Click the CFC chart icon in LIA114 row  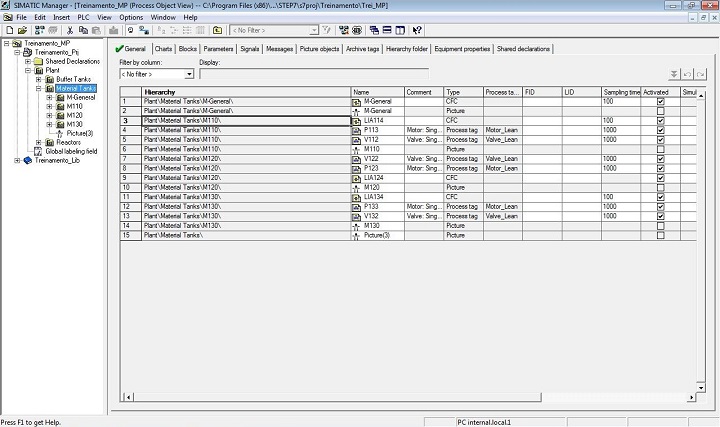tap(356, 121)
